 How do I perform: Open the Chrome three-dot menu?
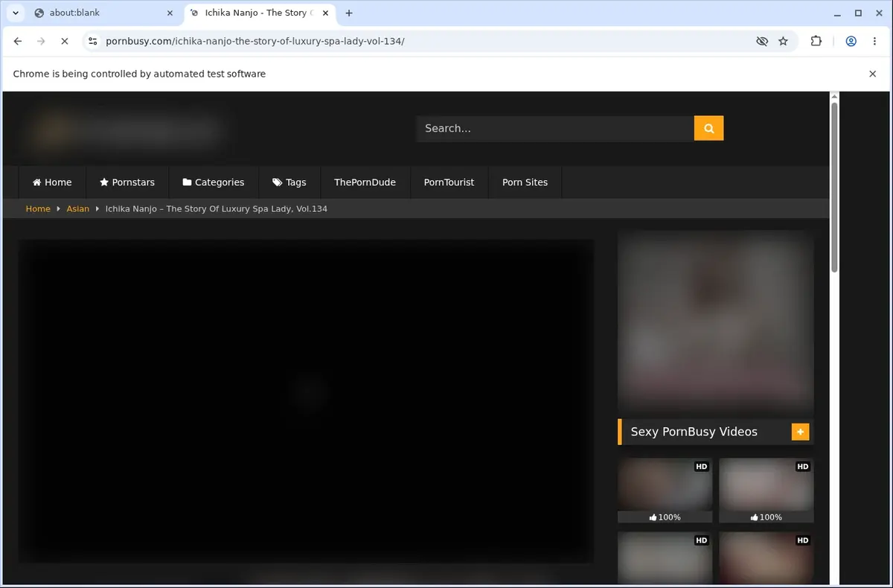point(874,42)
